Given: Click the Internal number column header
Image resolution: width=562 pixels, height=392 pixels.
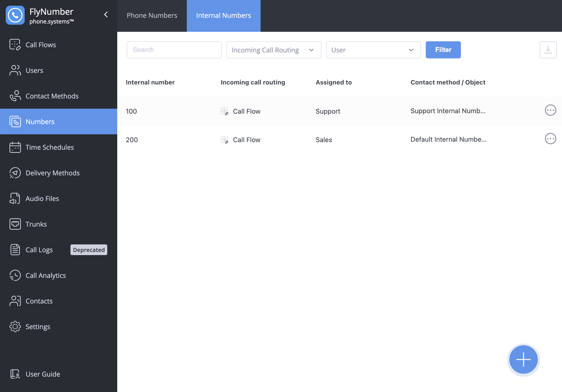Looking at the screenshot, I should tap(150, 82).
